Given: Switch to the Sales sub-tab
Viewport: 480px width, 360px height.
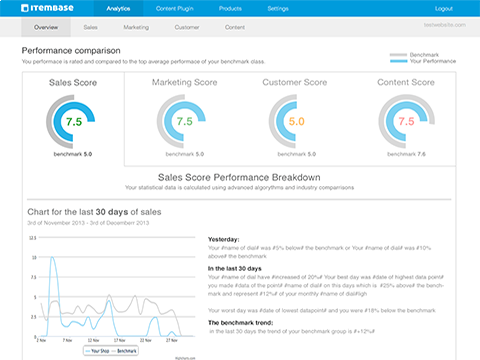Looking at the screenshot, I should [x=91, y=27].
